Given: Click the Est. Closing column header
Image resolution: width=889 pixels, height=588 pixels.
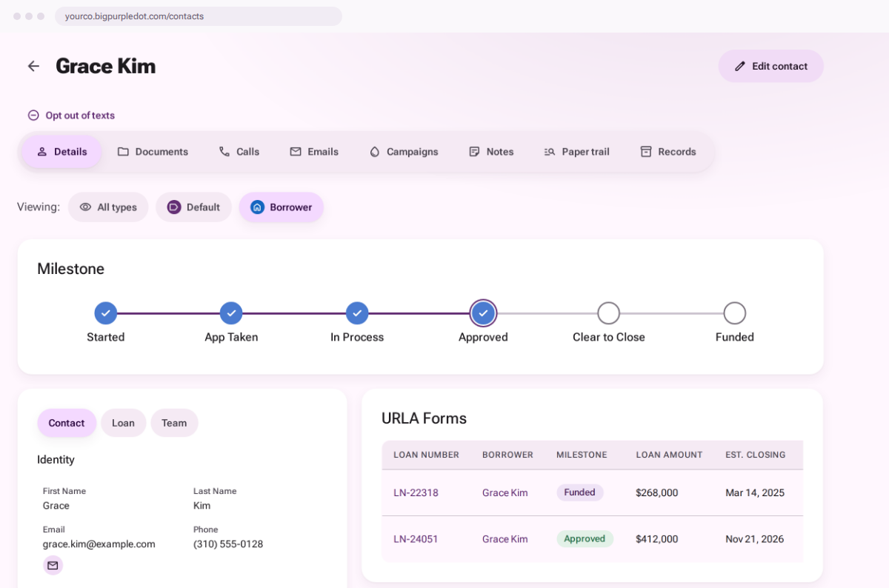Looking at the screenshot, I should click(x=756, y=455).
